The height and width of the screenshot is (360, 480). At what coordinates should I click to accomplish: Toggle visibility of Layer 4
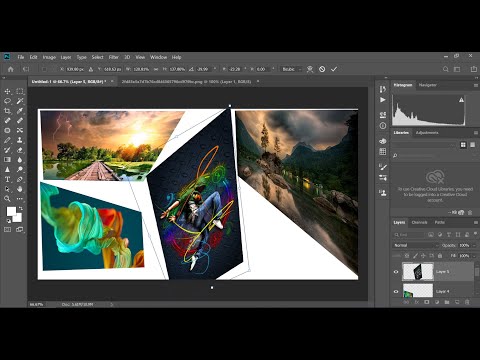[396, 291]
